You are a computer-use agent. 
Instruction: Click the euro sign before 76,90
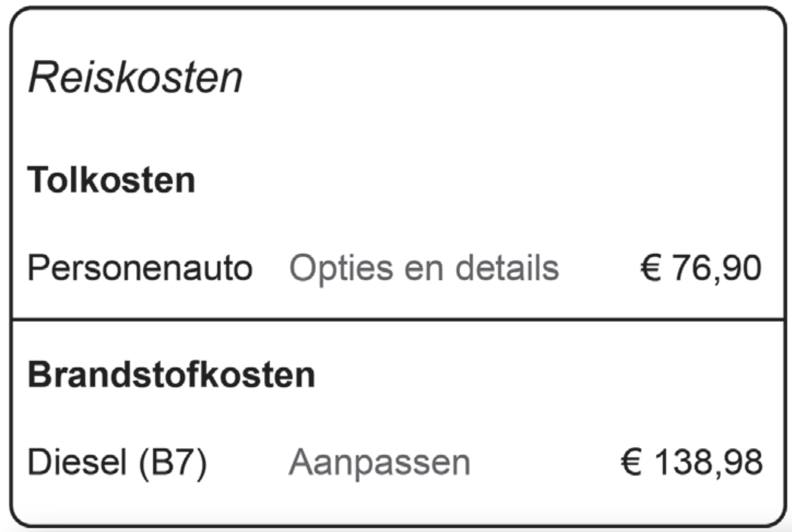(x=651, y=268)
